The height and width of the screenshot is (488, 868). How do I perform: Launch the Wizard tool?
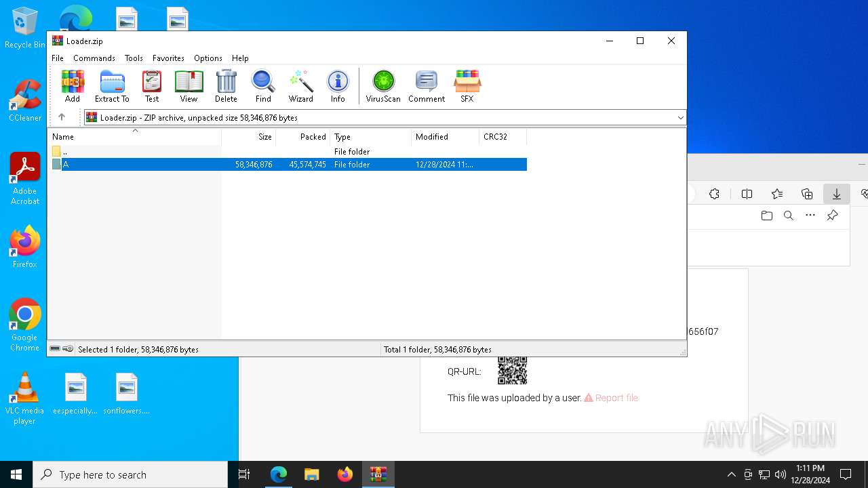coord(301,86)
